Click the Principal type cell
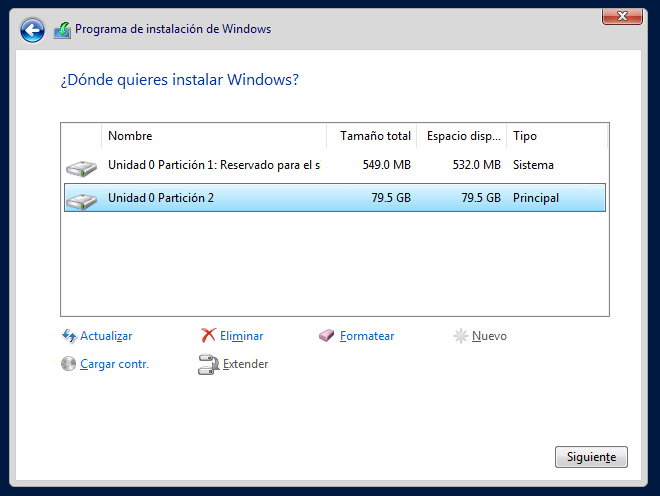This screenshot has height=496, width=660. (x=536, y=198)
